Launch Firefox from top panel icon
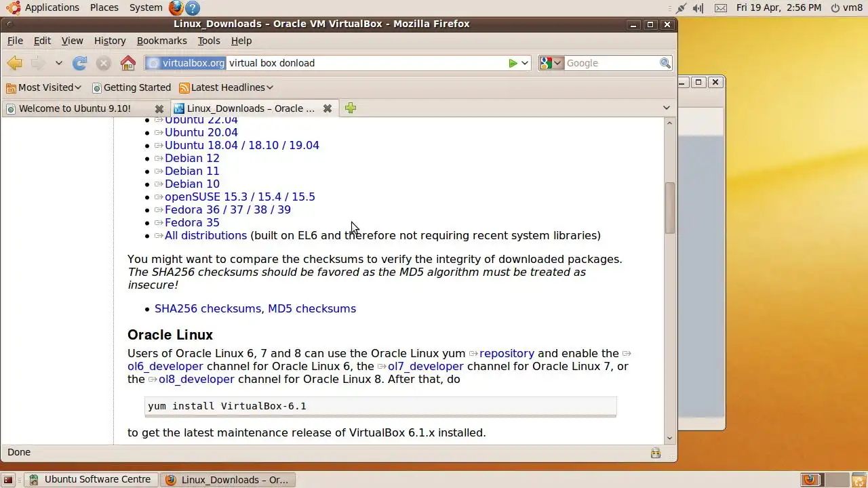 [x=176, y=7]
